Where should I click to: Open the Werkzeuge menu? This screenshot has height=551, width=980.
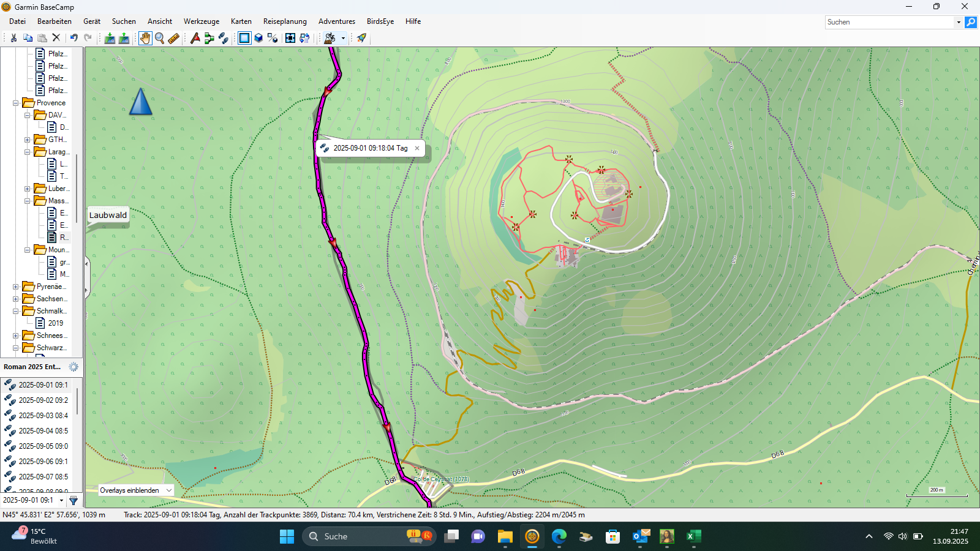[x=201, y=21]
